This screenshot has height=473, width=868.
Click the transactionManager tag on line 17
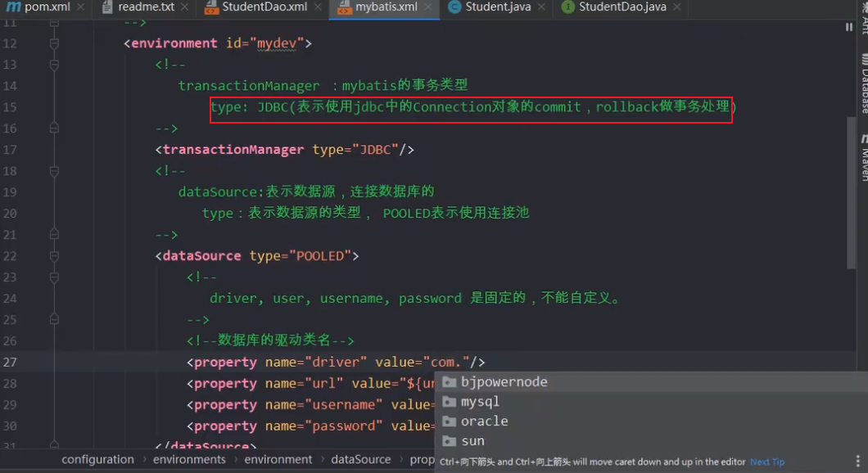click(233, 150)
